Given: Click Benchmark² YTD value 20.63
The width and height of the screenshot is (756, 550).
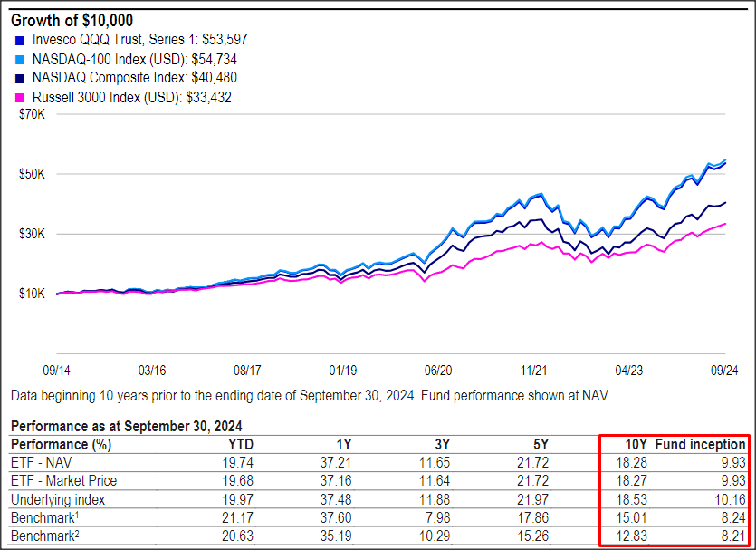Looking at the screenshot, I should click(238, 536).
